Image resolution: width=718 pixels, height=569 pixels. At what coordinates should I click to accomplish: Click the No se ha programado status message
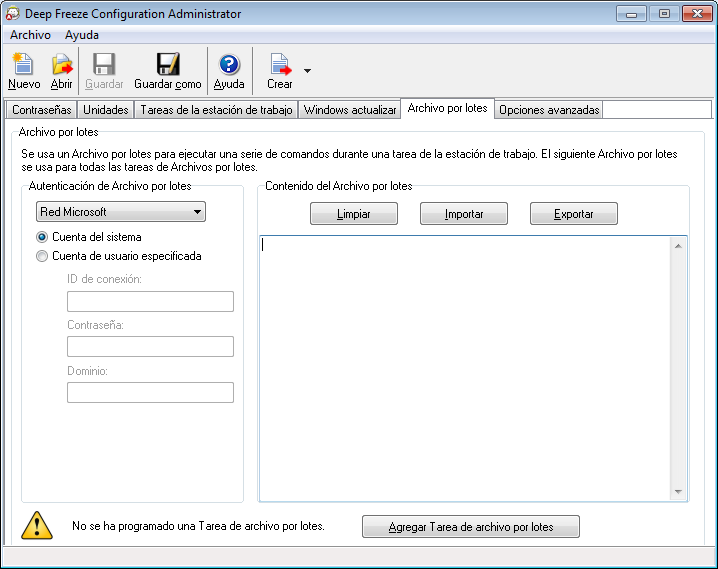[x=198, y=526]
